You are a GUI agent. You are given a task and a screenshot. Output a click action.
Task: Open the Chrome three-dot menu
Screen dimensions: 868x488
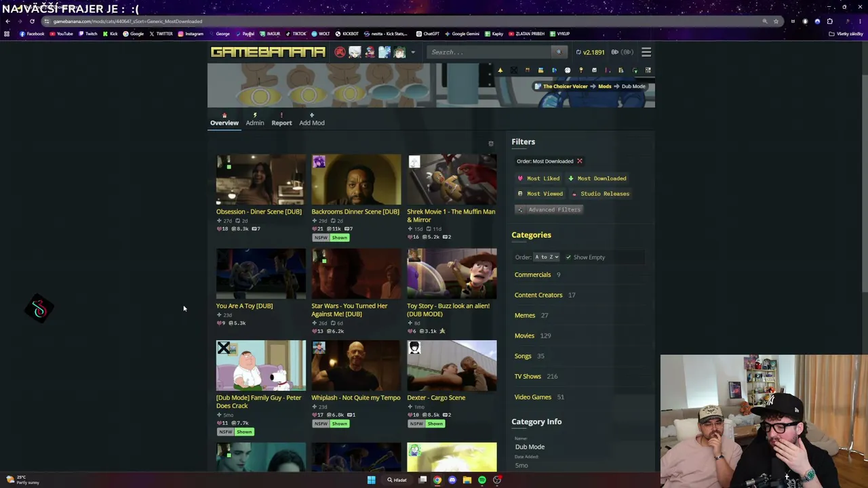[x=861, y=21]
